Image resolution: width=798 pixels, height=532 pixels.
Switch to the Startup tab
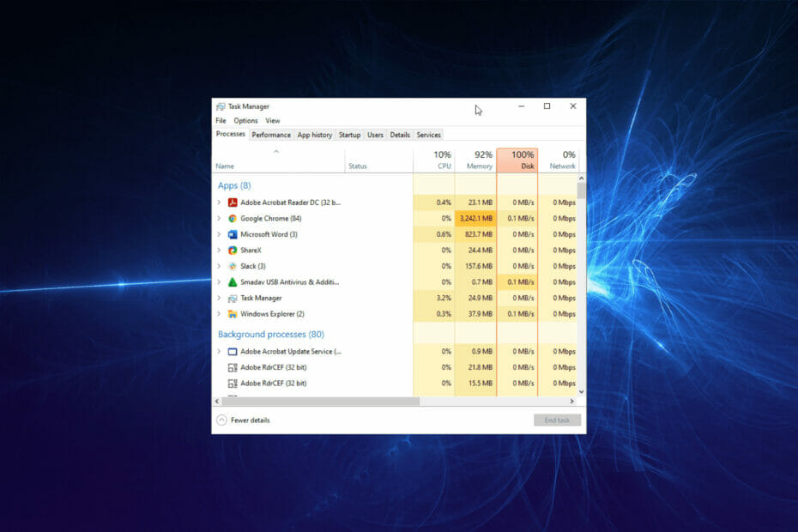pyautogui.click(x=349, y=135)
